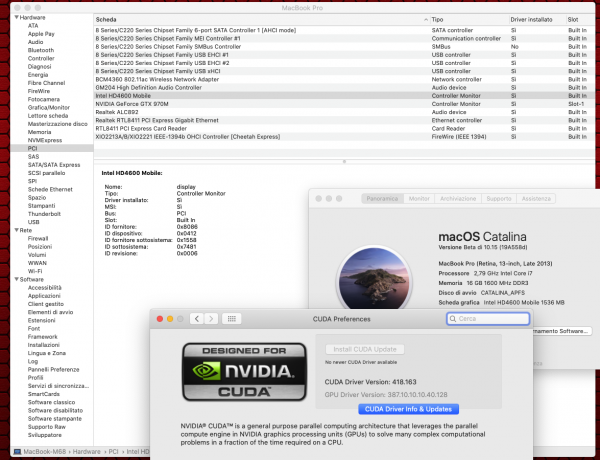
Task: Click the MacBook-M68 computer icon in path bar
Action: 17,452
